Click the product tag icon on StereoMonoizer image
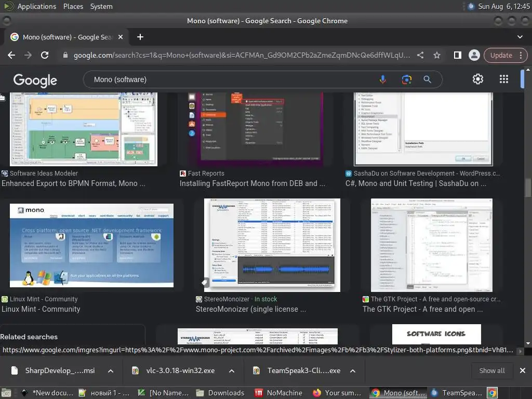This screenshot has width=532, height=399. point(205,282)
